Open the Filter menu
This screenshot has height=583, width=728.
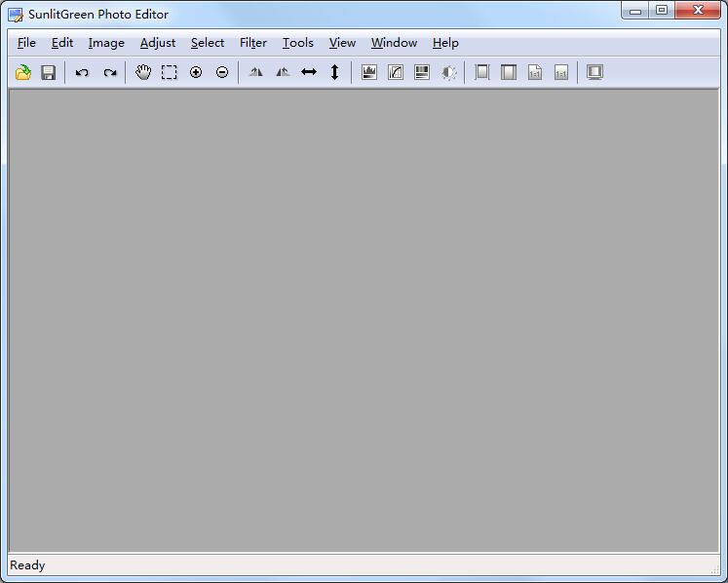253,43
